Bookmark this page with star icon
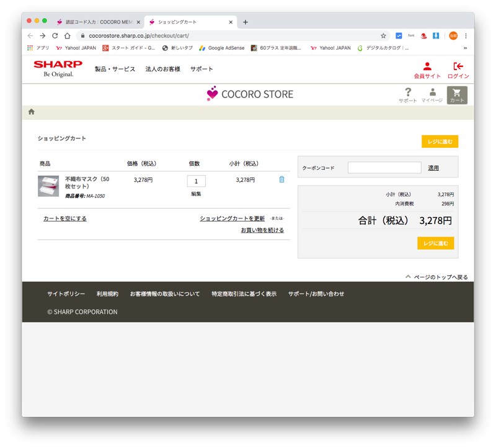The height and width of the screenshot is (448, 496). click(x=383, y=36)
